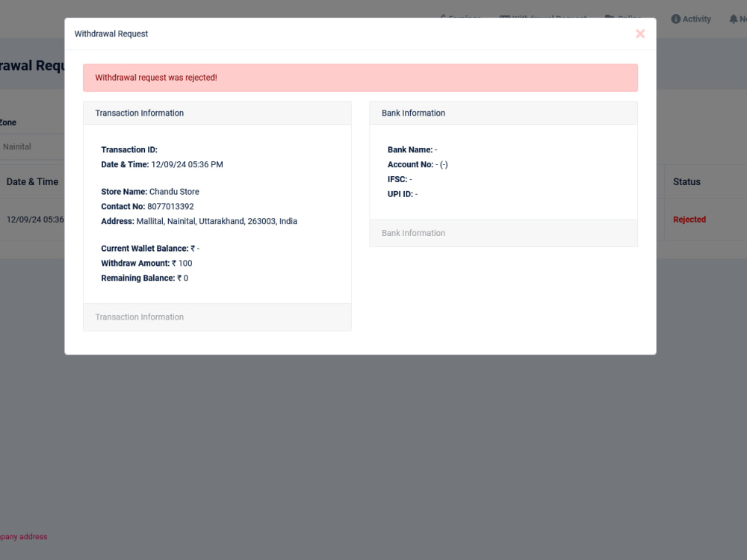Click the Transaction Information panel footer
Image resolution: width=747 pixels, height=560 pixels.
pos(217,317)
